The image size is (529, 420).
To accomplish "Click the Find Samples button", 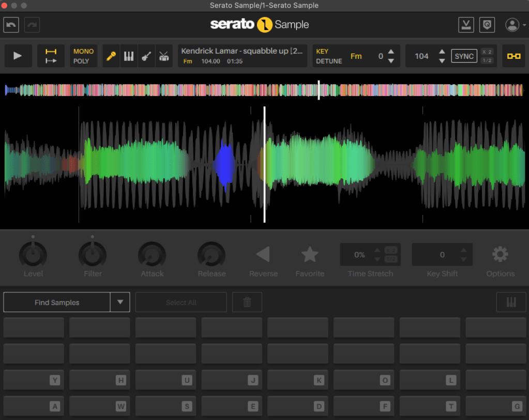I will (x=57, y=302).
